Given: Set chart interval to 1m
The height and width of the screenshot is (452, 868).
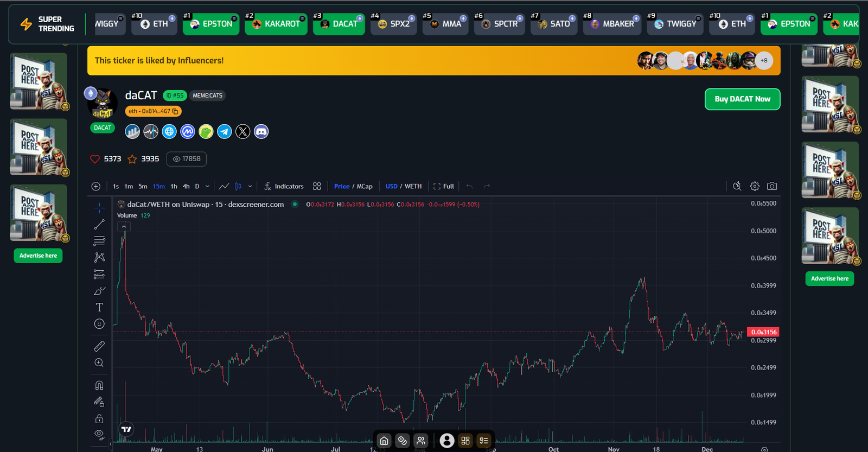Looking at the screenshot, I should click(x=129, y=186).
